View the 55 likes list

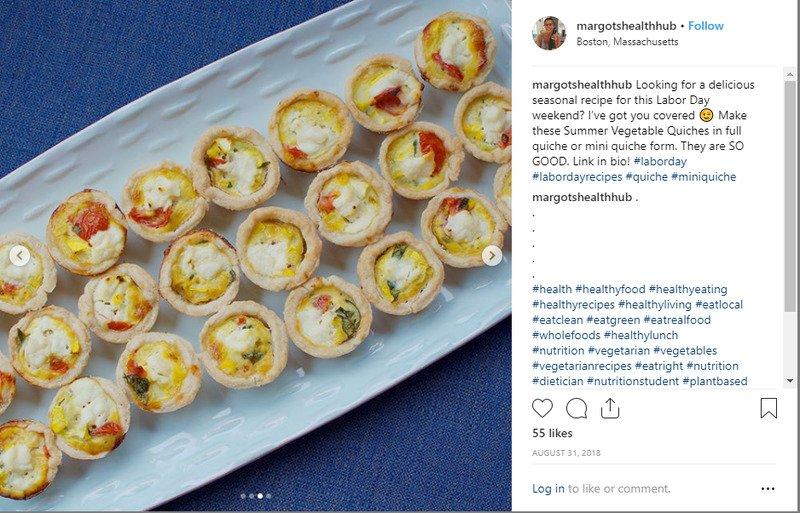[553, 434]
